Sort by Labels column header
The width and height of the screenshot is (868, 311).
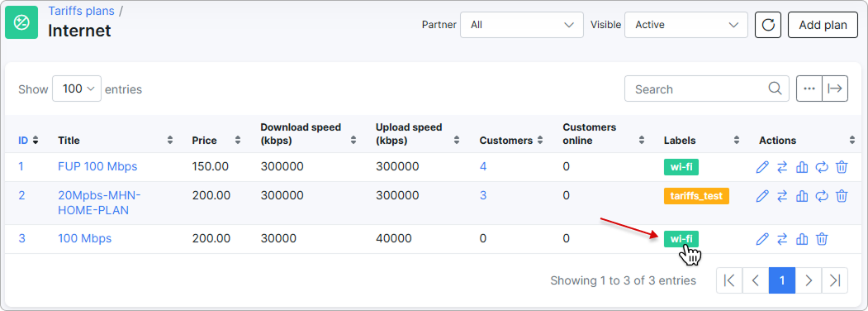point(702,141)
